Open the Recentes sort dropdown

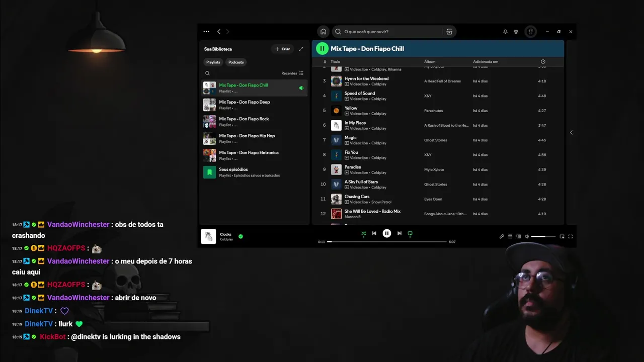[292, 73]
